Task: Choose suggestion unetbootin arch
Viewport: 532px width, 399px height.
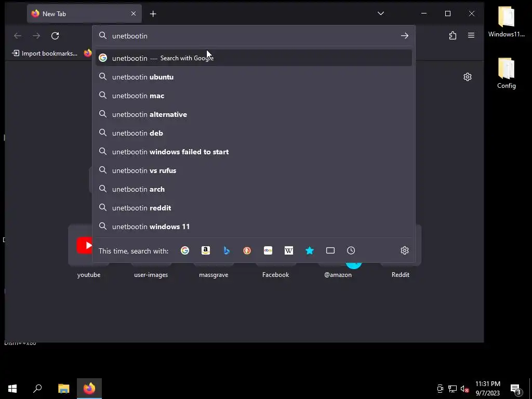Action: click(254, 189)
